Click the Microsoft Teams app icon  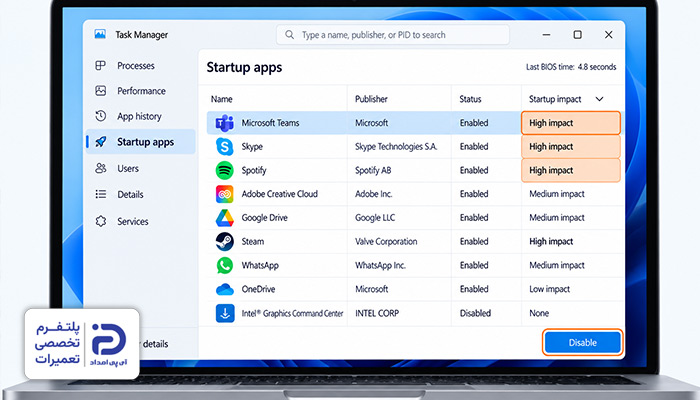[225, 123]
